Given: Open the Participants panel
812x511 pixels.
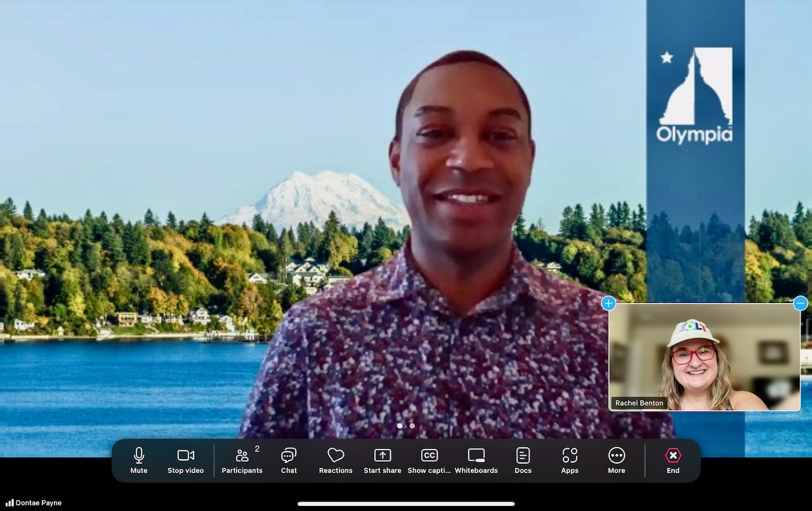Looking at the screenshot, I should (x=242, y=461).
